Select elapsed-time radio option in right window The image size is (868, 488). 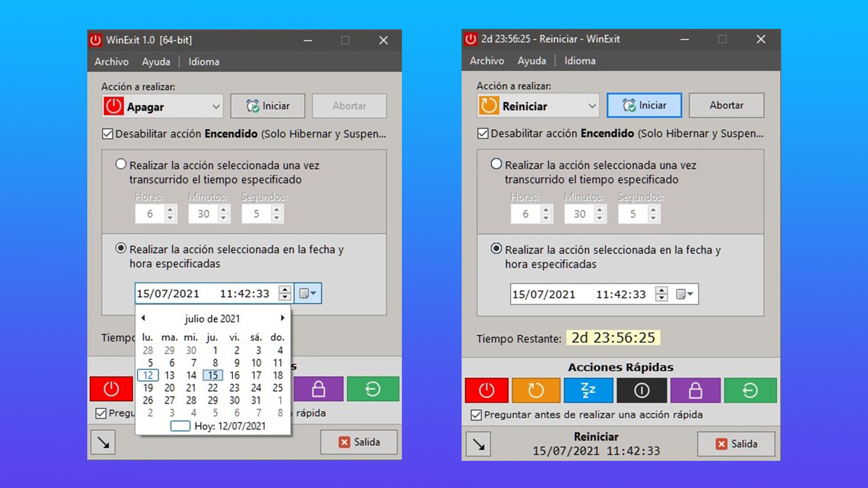point(496,164)
